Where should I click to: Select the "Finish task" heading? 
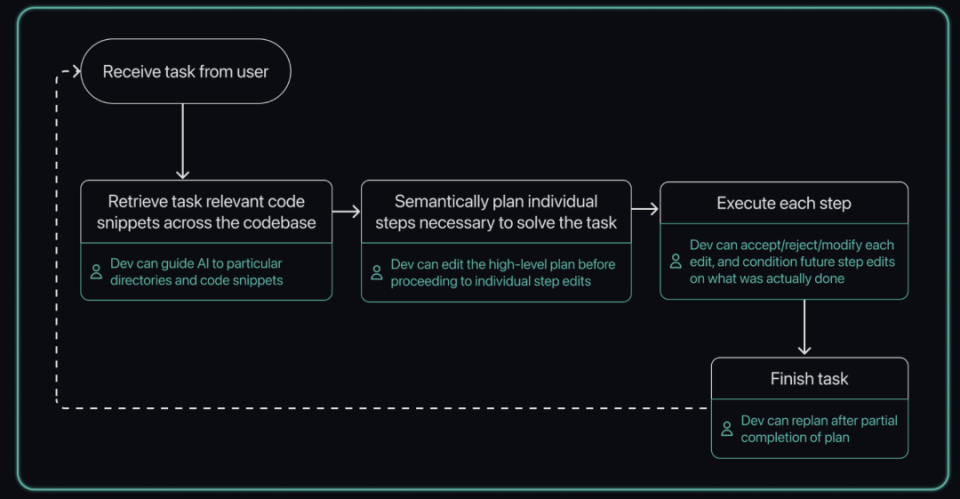click(810, 380)
